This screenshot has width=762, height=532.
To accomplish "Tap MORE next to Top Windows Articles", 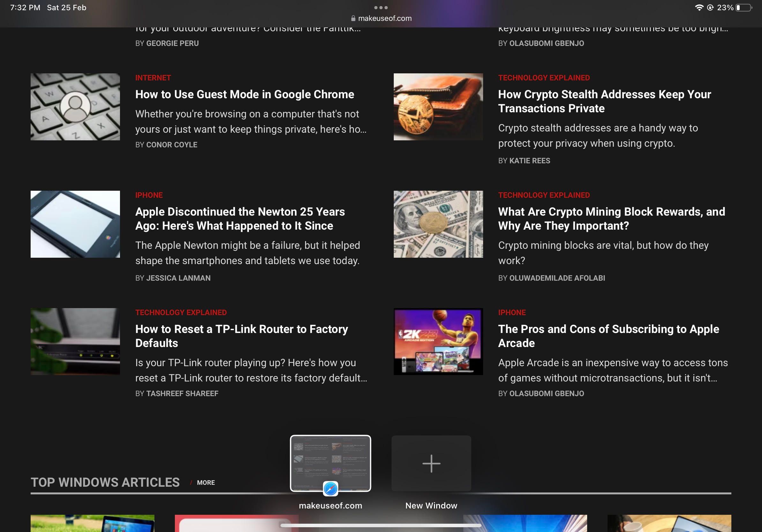I will coord(206,483).
